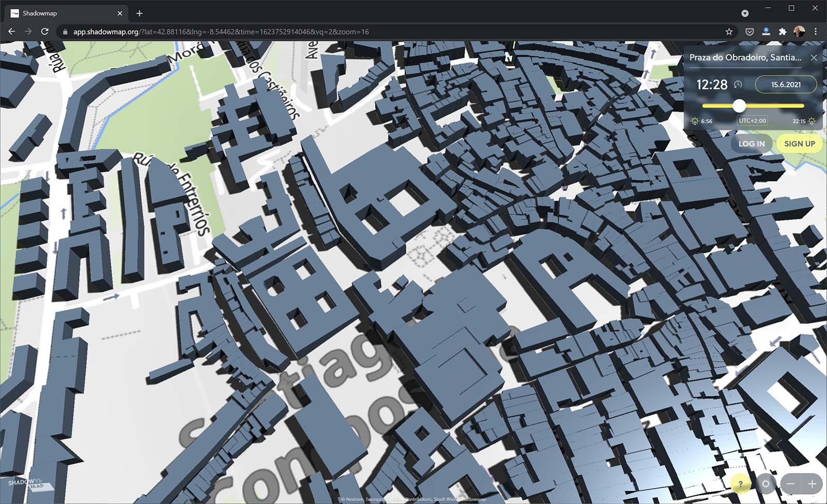View site security lock info
Screen dimensions: 827x504
(65, 31)
